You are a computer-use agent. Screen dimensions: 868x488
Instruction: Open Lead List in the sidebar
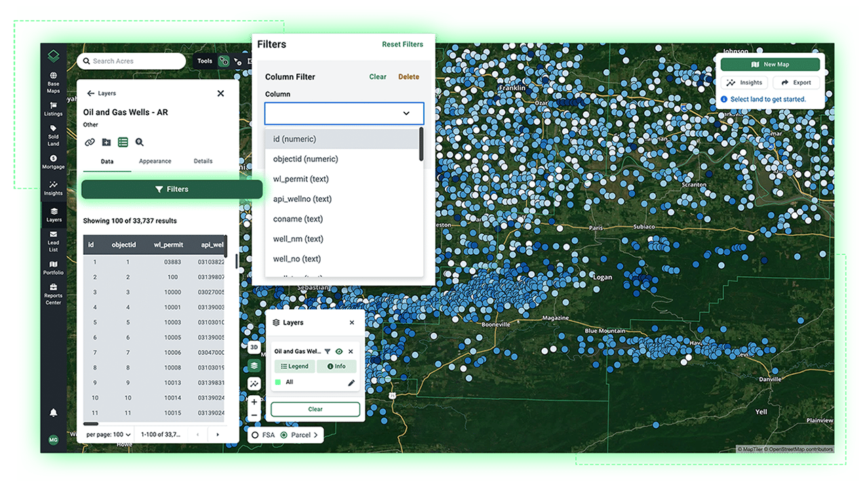tap(53, 241)
